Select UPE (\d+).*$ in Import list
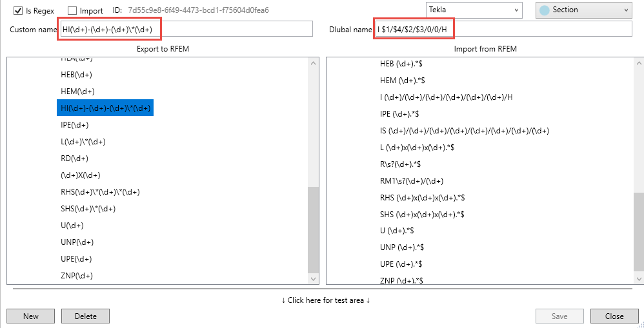This screenshot has width=644, height=328. point(401,264)
